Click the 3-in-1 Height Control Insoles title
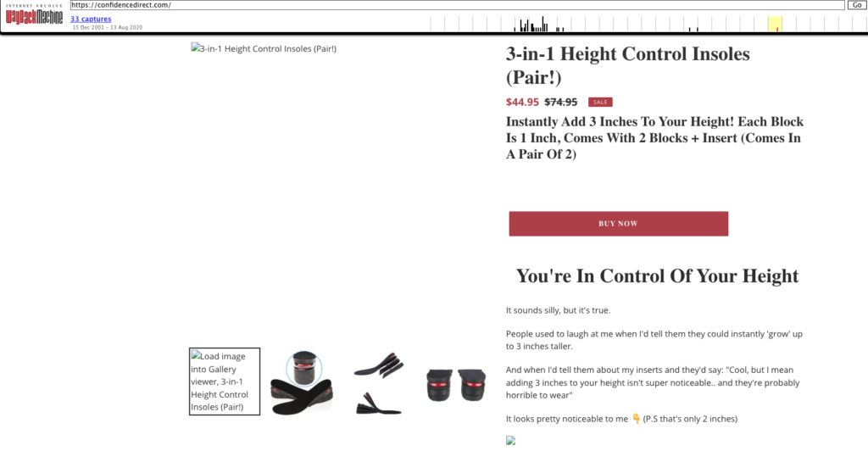This screenshot has height=451, width=868. [628, 65]
